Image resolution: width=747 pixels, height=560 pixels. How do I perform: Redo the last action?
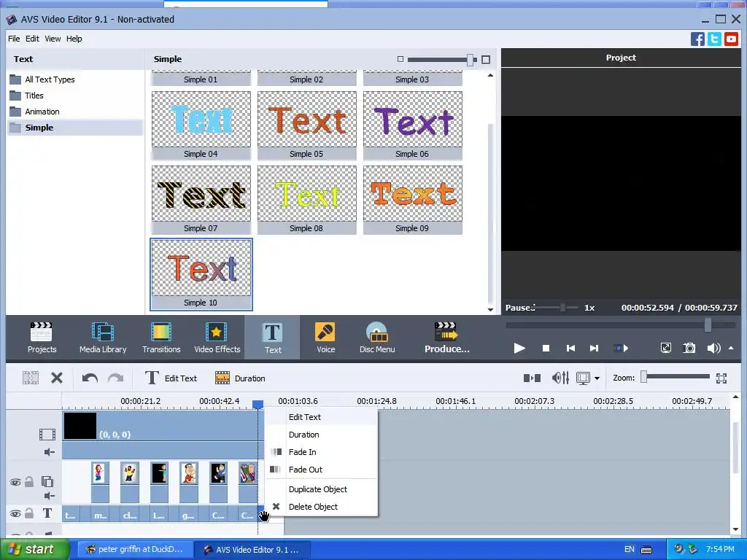(x=115, y=378)
